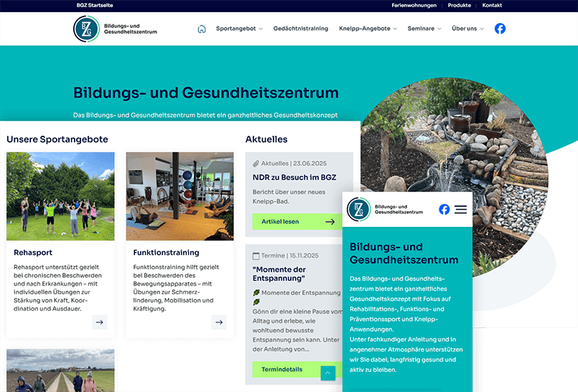
Task: Click the Rehasport outdoor group photo
Action: 60,196
